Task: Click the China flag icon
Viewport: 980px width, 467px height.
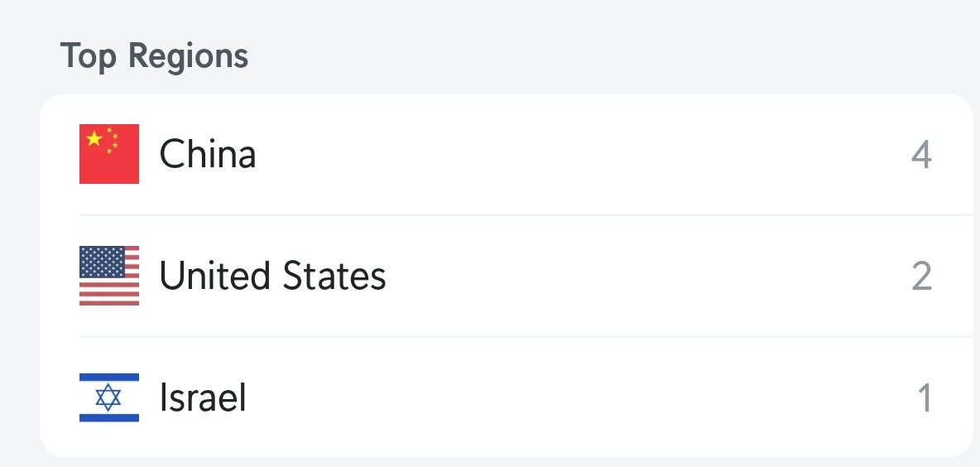Action: coord(108,154)
